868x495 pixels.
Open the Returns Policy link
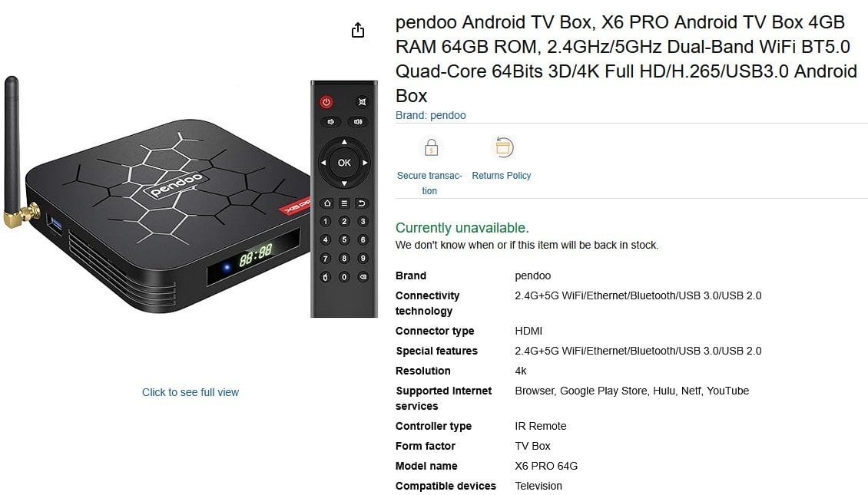pyautogui.click(x=502, y=175)
